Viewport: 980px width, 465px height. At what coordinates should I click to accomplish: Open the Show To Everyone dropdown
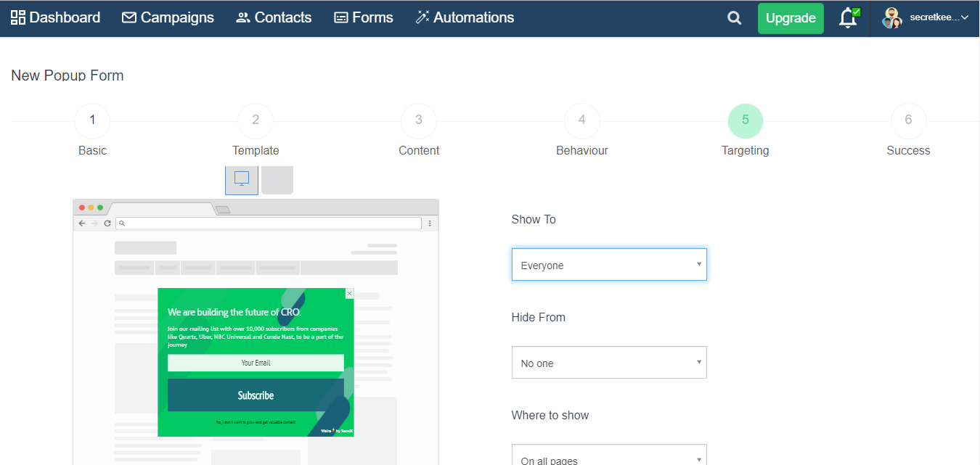(609, 265)
